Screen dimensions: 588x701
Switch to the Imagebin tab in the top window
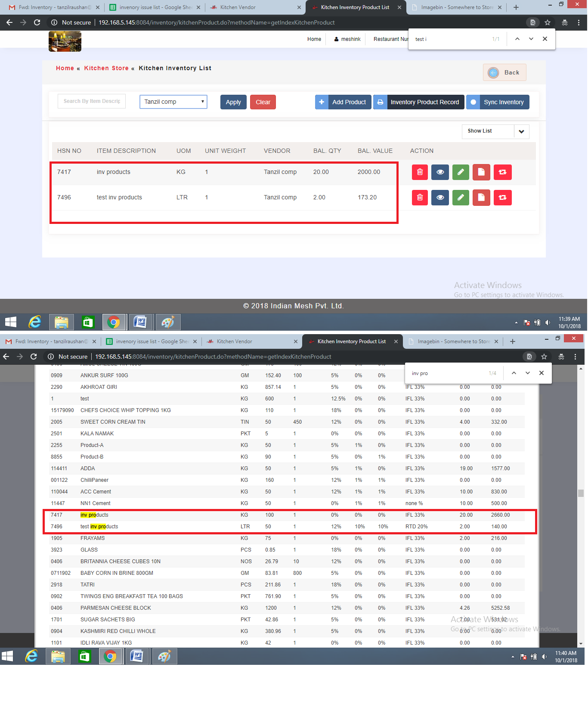pyautogui.click(x=456, y=7)
